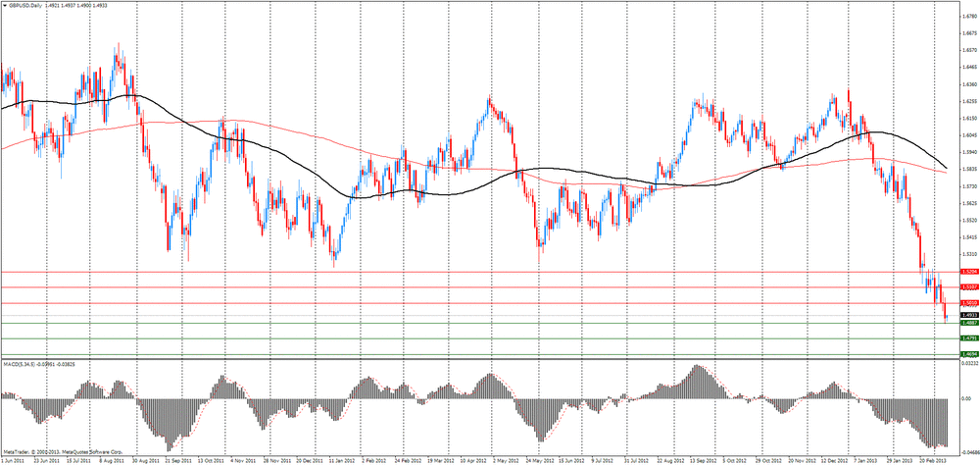Click the black 1.4933 current price tag
The width and height of the screenshot is (980, 465).
click(x=969, y=315)
